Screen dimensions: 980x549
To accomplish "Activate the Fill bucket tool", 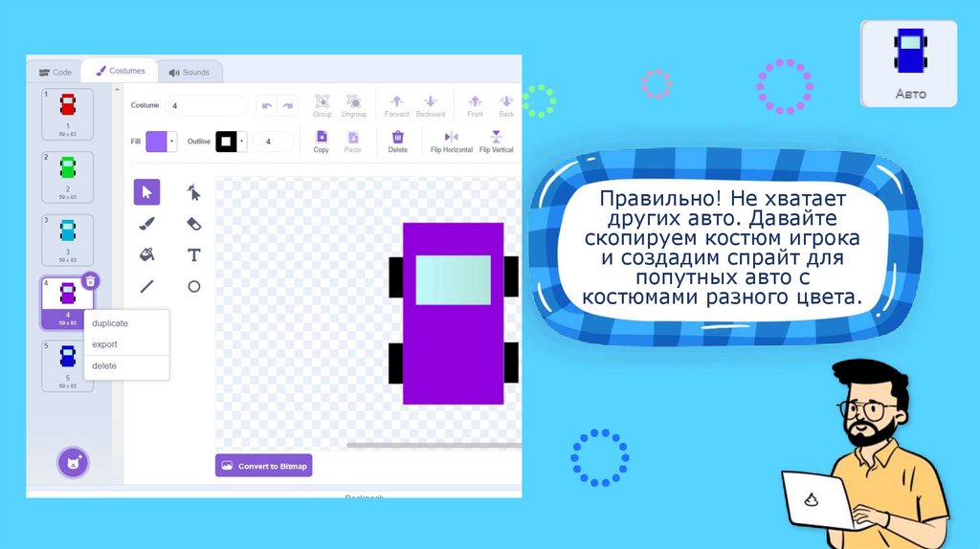I will pos(146,254).
